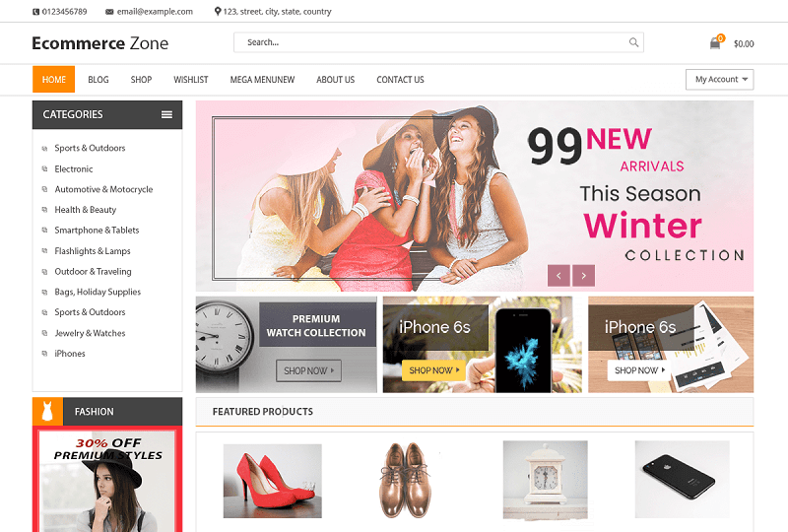Click the search magnifier icon

[633, 42]
